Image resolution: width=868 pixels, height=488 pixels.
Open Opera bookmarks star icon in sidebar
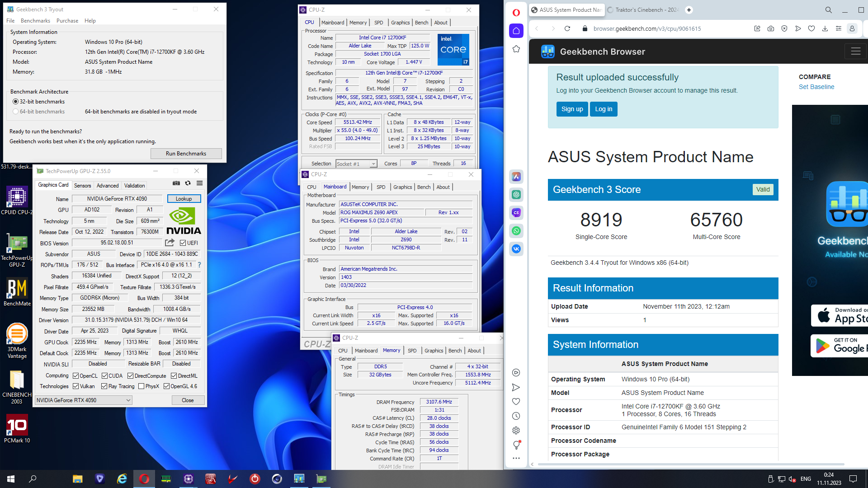point(516,49)
